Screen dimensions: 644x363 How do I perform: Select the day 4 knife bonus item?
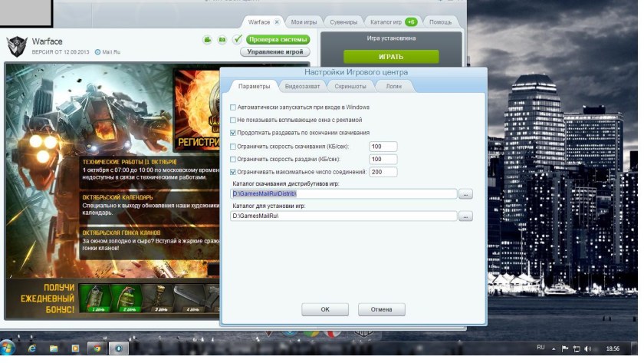(191, 298)
